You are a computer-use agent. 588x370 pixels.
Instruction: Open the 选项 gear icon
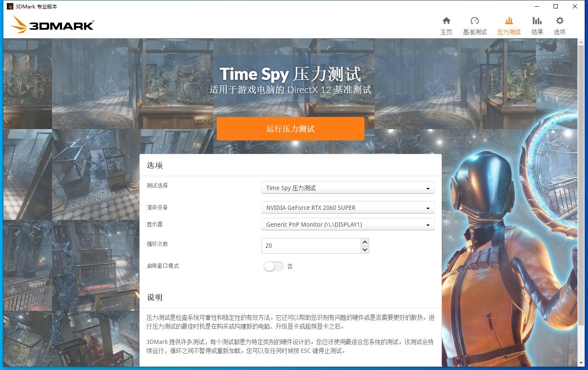[559, 21]
